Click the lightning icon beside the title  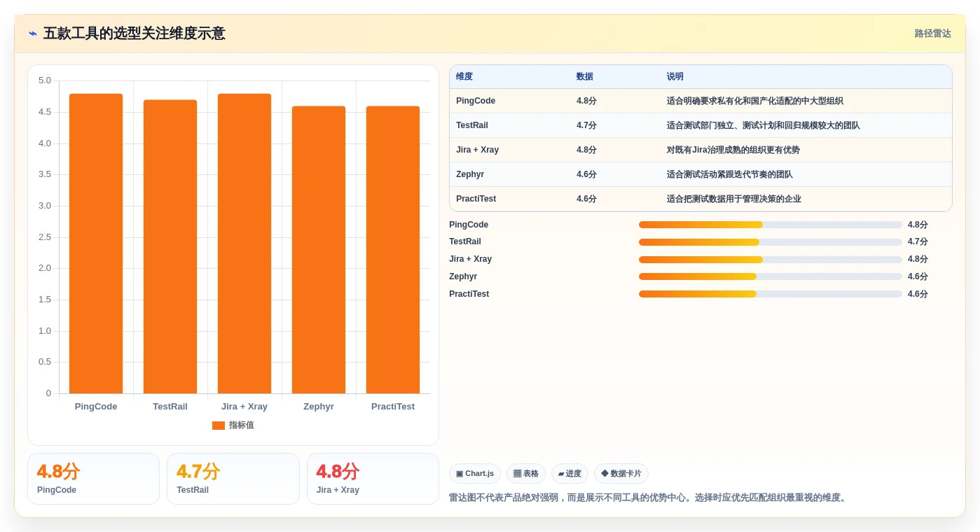click(x=33, y=34)
